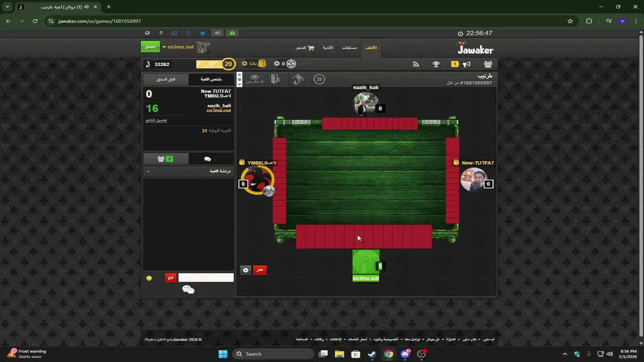Open File Explorer from taskbar
The width and height of the screenshot is (644, 362).
tap(340, 354)
